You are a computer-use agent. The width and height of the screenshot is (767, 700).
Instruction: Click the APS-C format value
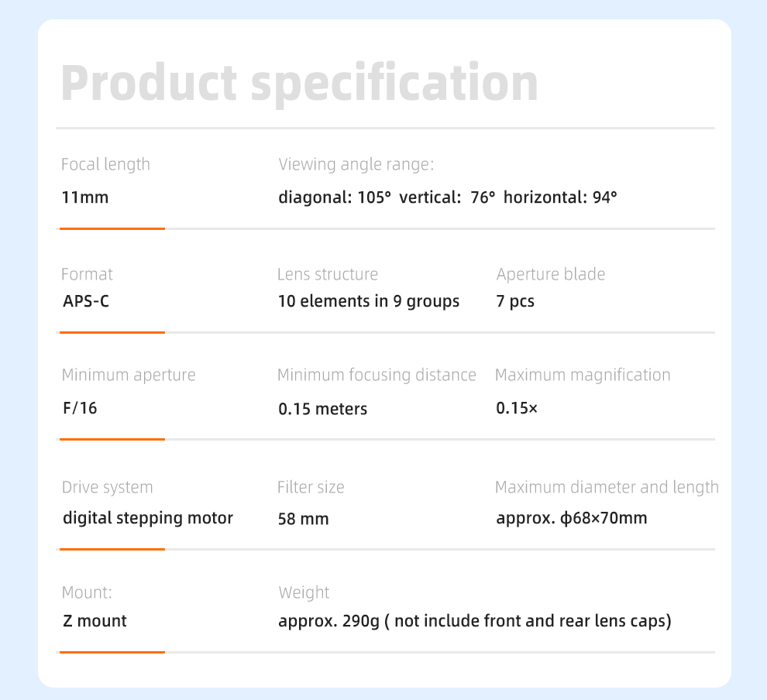[x=86, y=301]
